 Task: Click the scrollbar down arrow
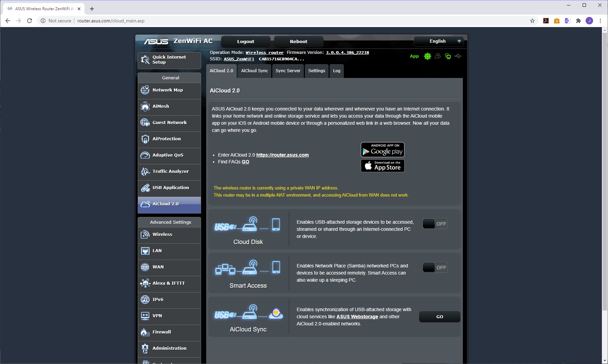(x=605, y=361)
